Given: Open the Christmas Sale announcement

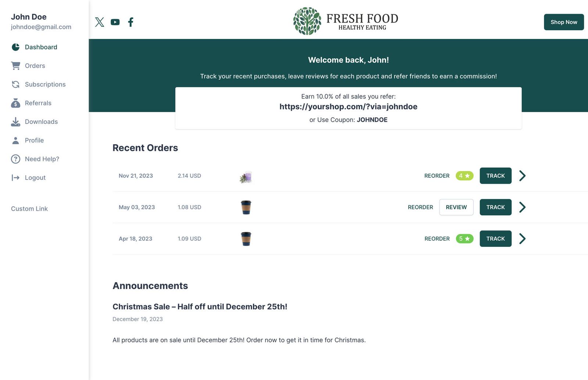Looking at the screenshot, I should [200, 306].
